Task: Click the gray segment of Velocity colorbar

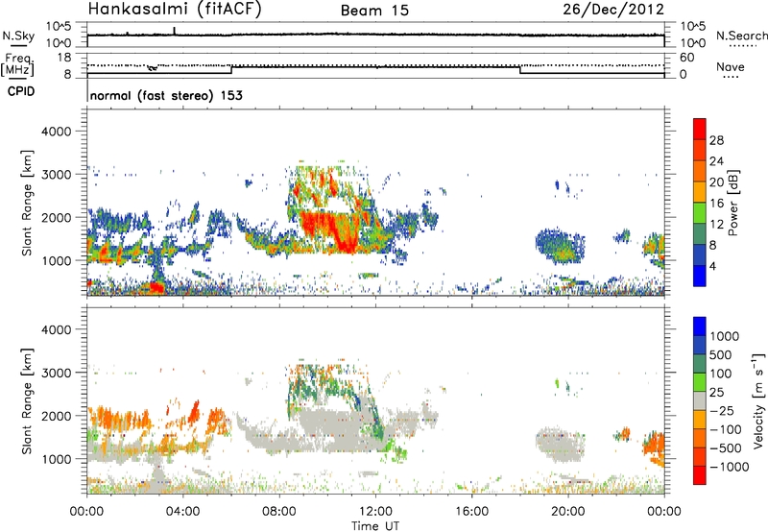Action: coord(700,400)
